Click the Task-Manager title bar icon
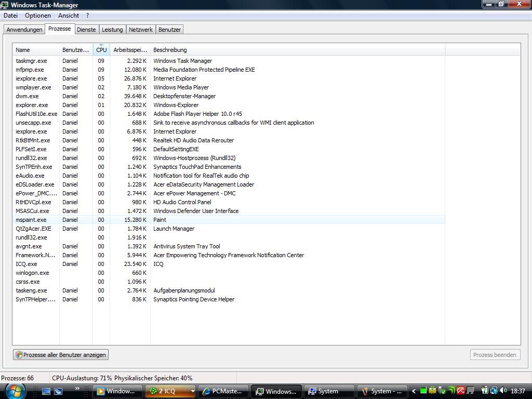The width and height of the screenshot is (532, 399). pos(5,4)
